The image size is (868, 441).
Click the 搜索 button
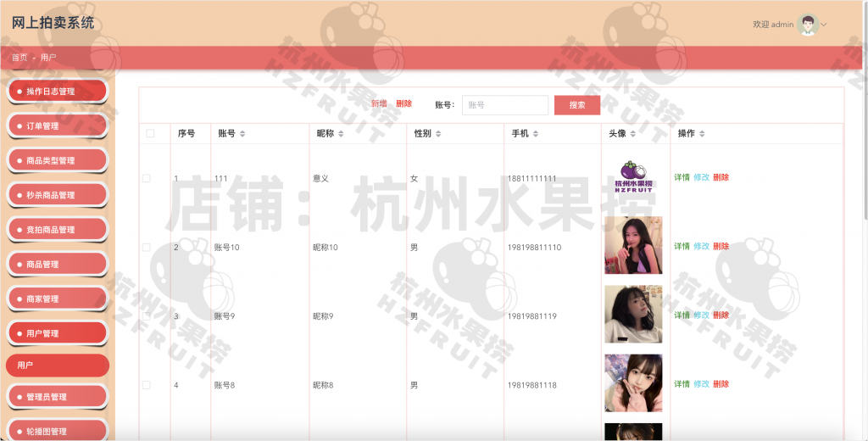click(577, 104)
